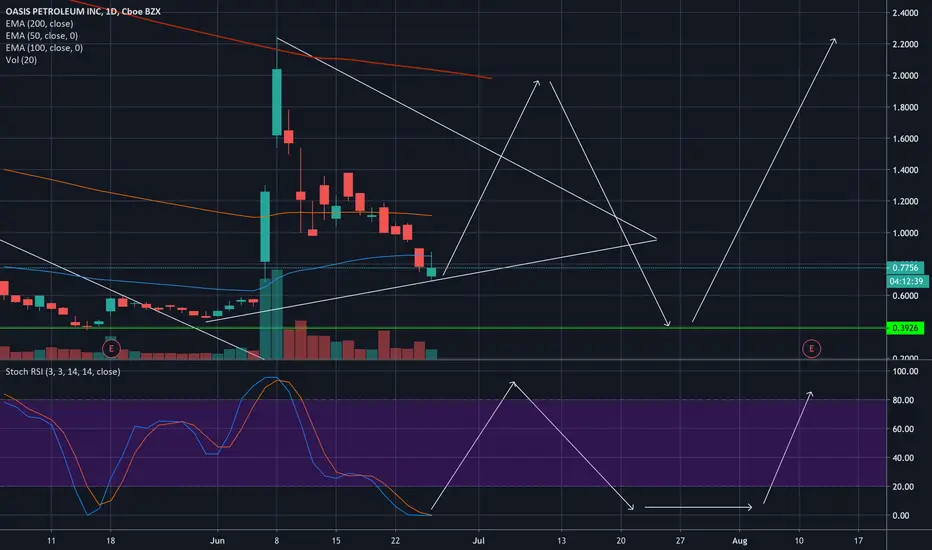Screen dimensions: 932x550
Task: Select the Vol (20) indicator legend
Action: coord(21,60)
